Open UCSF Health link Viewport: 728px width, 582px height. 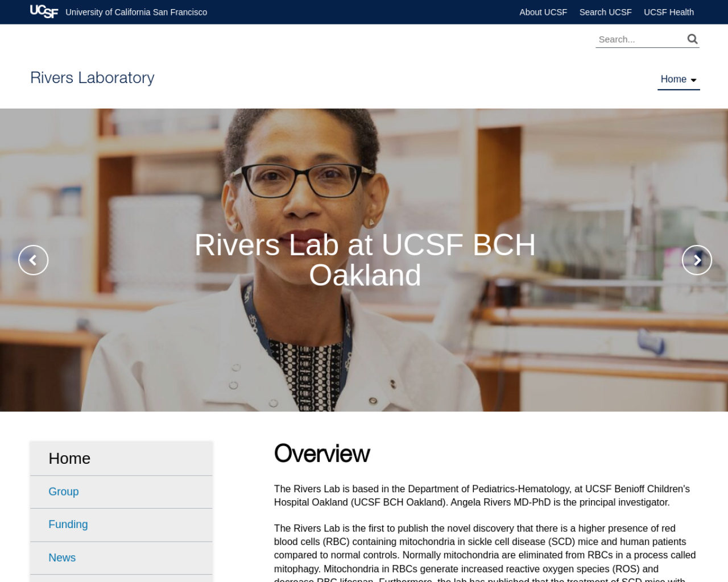(669, 12)
